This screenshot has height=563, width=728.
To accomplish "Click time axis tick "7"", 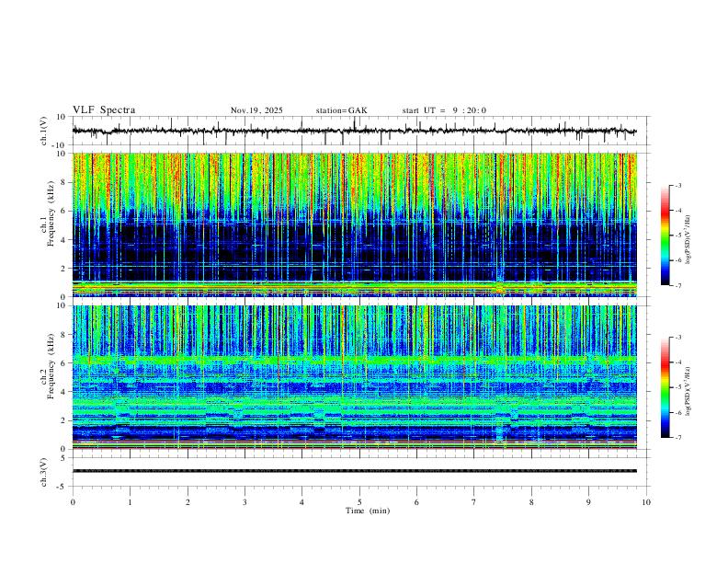I will 474,502.
